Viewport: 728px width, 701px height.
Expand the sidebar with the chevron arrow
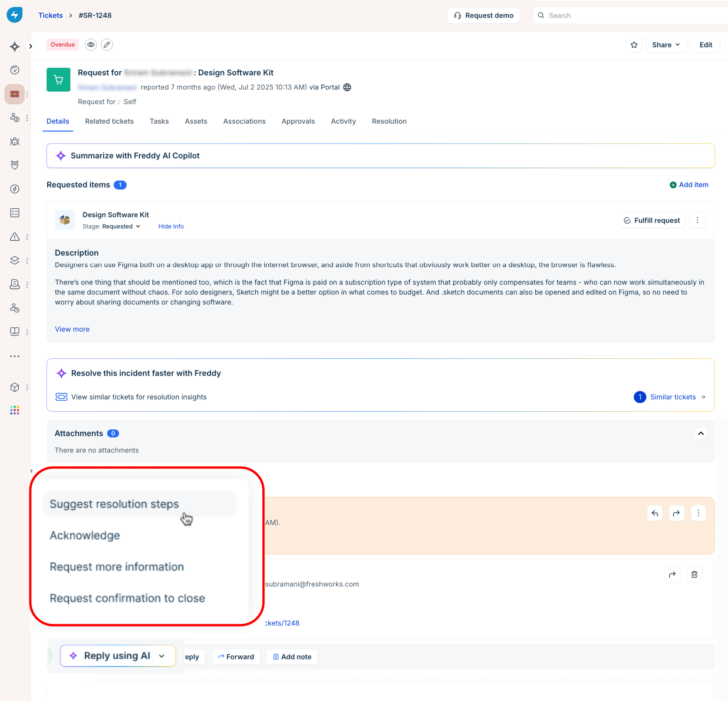coord(31,46)
